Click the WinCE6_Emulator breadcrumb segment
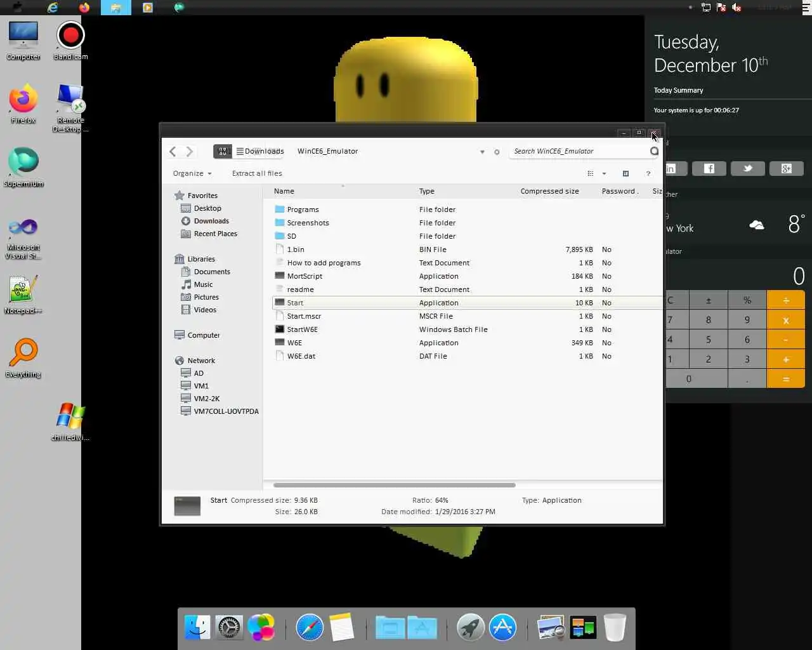 click(327, 151)
